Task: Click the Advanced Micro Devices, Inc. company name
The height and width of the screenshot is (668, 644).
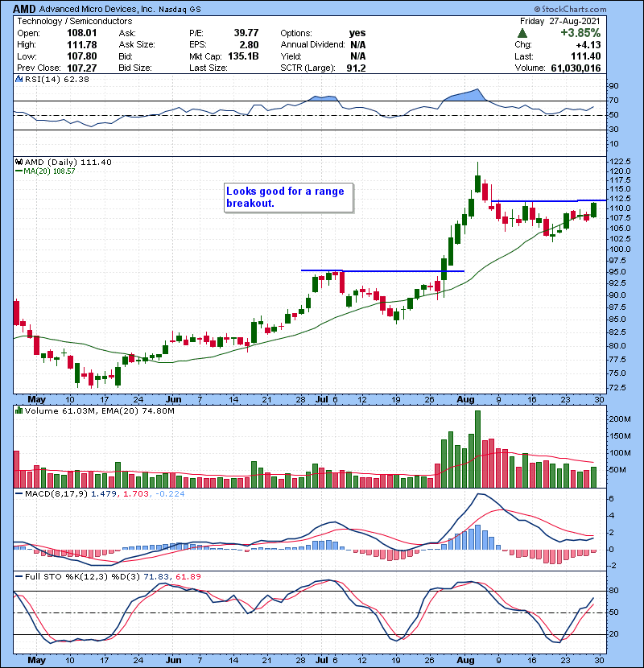Action: click(97, 9)
